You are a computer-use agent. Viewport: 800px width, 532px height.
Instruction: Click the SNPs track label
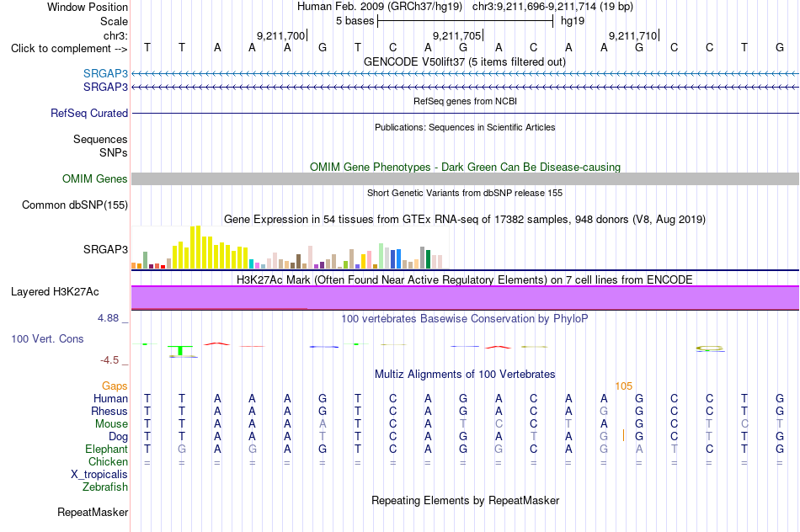pos(114,152)
